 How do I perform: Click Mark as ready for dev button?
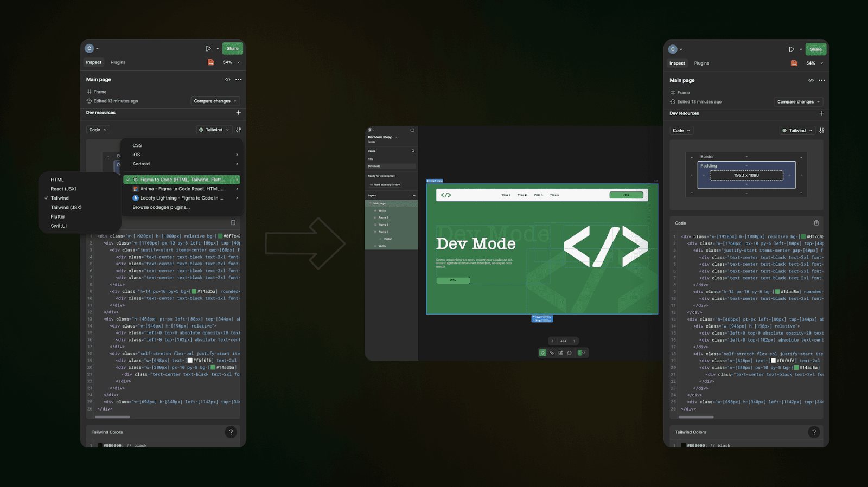point(385,185)
